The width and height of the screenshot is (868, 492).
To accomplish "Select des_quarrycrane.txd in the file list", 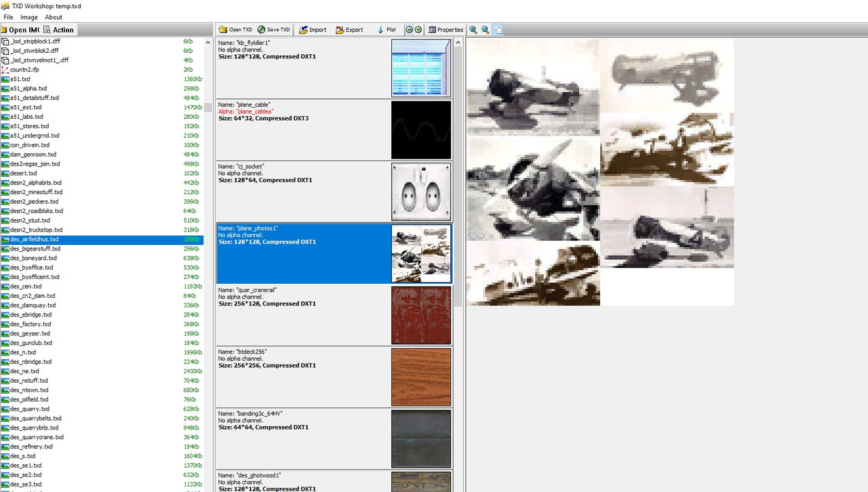I will [102, 437].
